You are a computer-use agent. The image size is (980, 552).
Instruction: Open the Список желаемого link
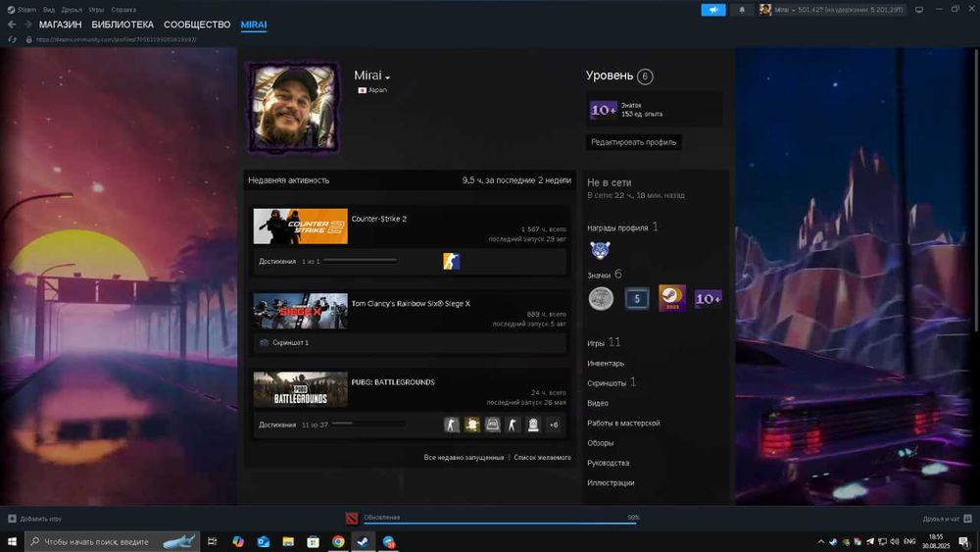pyautogui.click(x=542, y=458)
